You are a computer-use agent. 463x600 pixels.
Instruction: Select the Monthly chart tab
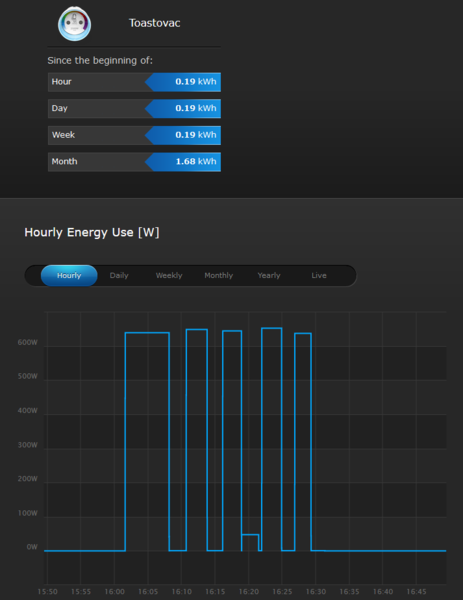(218, 276)
